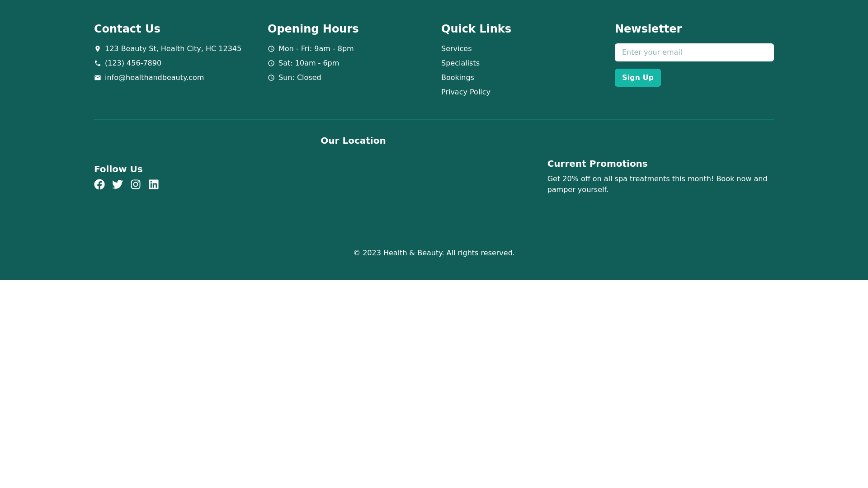Click the Our Location heading
This screenshot has width=868, height=488.
[x=353, y=141]
